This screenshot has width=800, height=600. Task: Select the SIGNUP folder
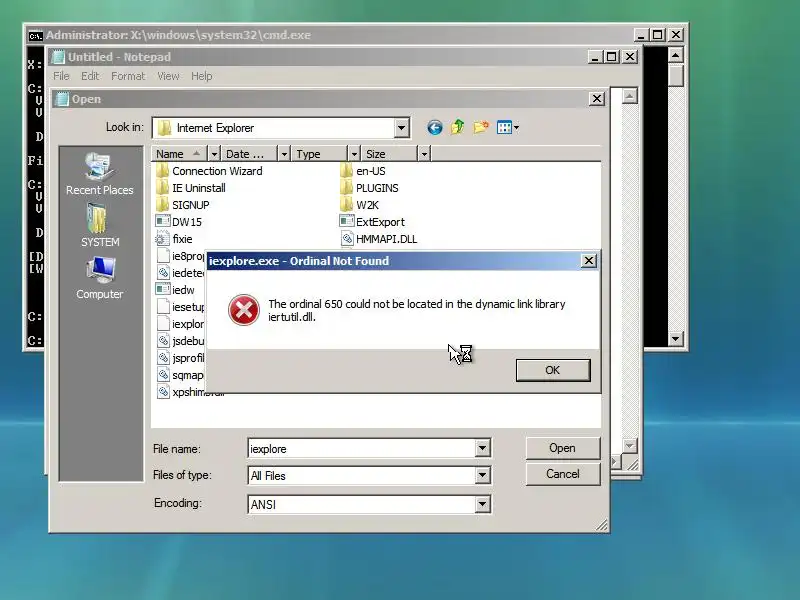pos(183,205)
